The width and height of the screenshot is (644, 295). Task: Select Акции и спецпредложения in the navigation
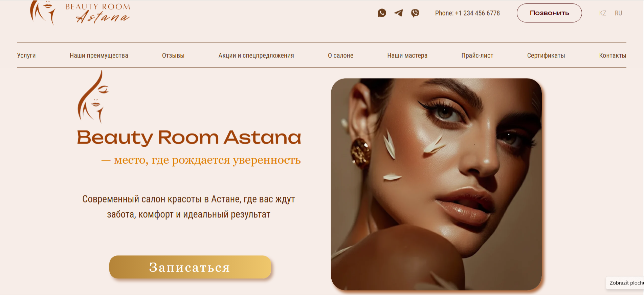click(x=256, y=56)
